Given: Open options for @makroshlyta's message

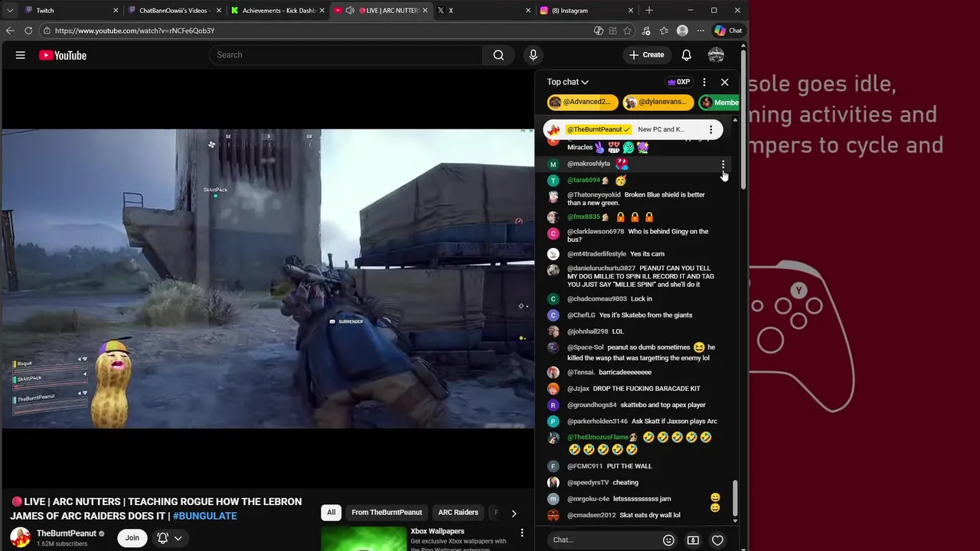Looking at the screenshot, I should (x=723, y=165).
